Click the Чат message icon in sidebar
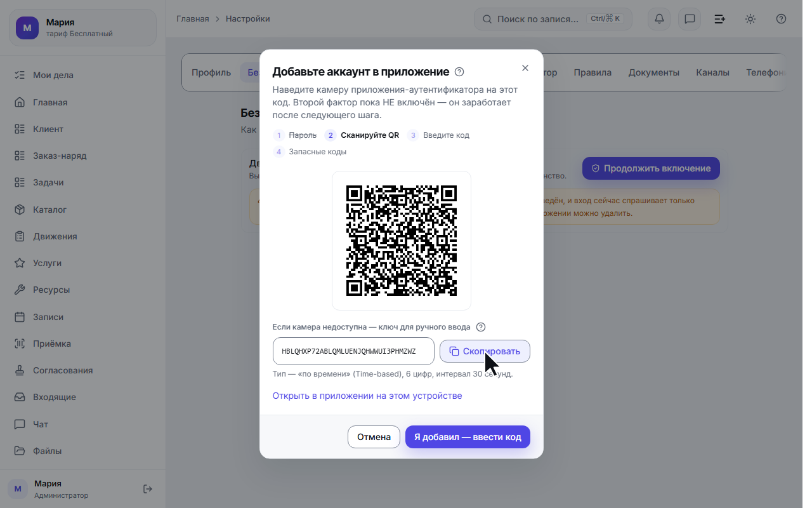Viewport: 812px width, 508px height. point(20,424)
